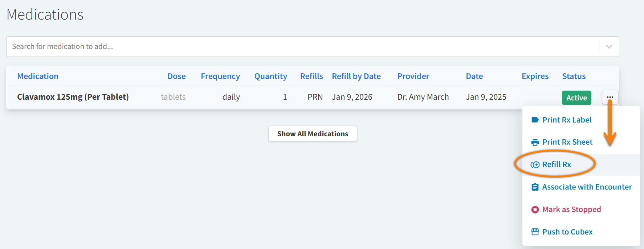Click the Refill Rx plus icon
Viewport: 644px width, 249px height.
point(535,165)
